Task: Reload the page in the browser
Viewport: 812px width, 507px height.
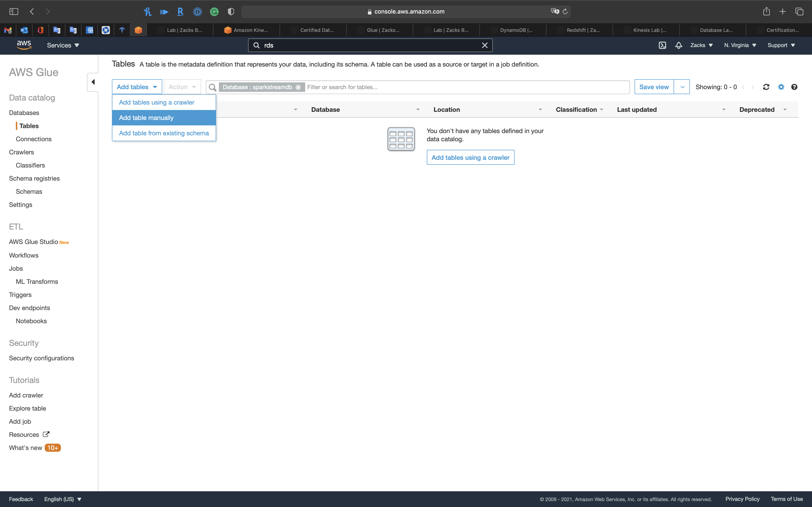Action: pos(565,11)
